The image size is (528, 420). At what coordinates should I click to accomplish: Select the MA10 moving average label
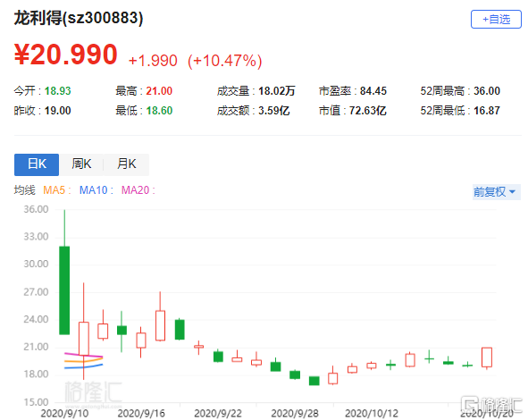[96, 190]
